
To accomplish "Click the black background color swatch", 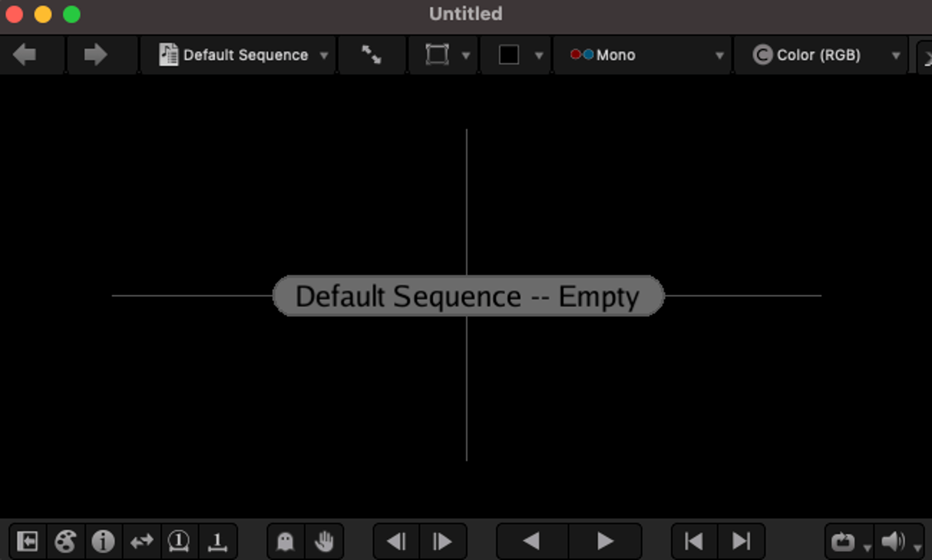I will coord(509,55).
